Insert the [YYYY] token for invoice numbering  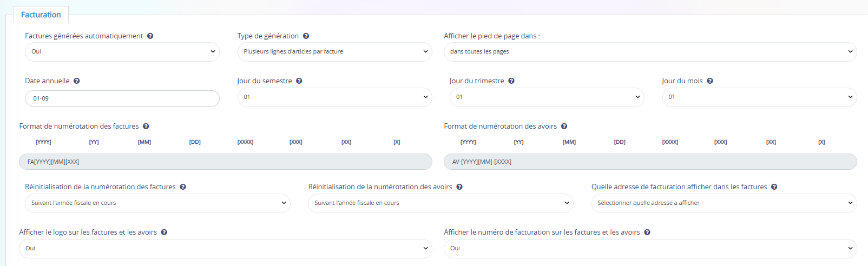(43, 142)
